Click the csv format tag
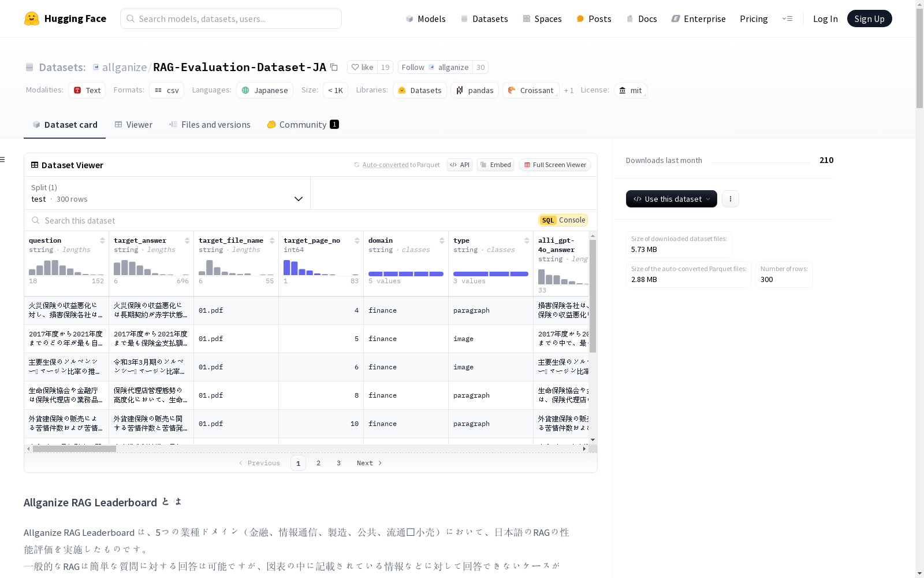The height and width of the screenshot is (578, 924). click(167, 90)
